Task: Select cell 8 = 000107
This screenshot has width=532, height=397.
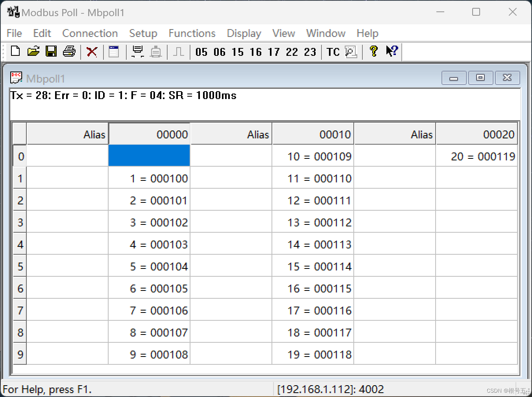Action: point(149,332)
